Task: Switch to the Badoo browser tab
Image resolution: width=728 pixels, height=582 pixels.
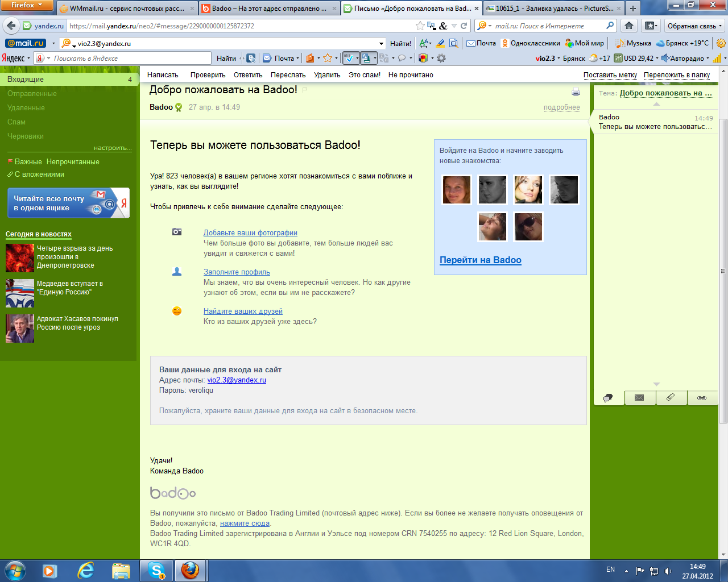Action: (x=269, y=9)
